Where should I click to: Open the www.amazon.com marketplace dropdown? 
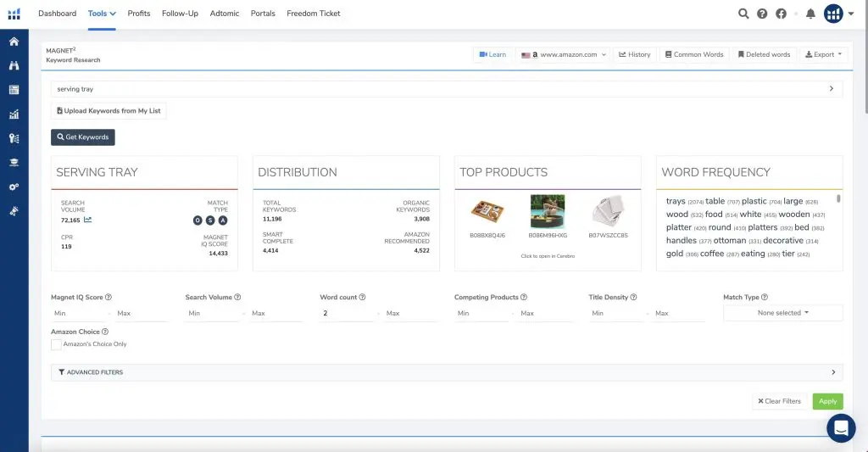(x=565, y=54)
